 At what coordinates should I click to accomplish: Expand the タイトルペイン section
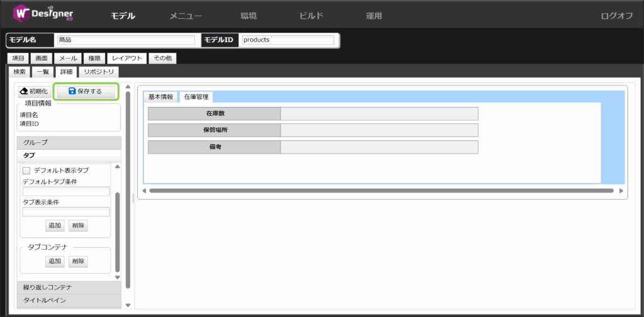point(68,300)
